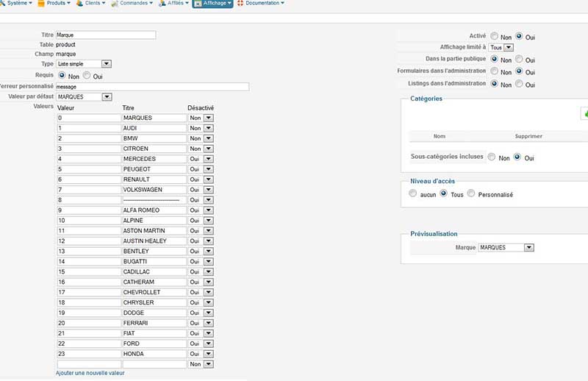
Task: Open the Affichage menu
Action: [x=212, y=4]
